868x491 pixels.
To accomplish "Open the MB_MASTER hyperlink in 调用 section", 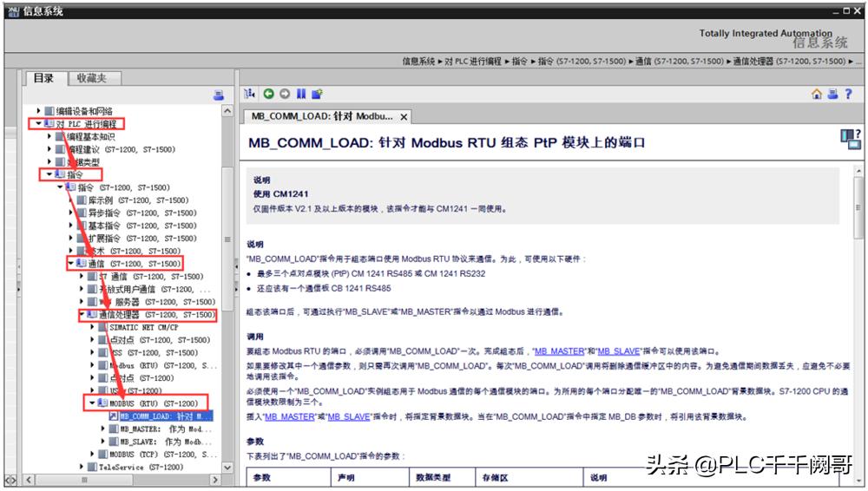I will [559, 351].
